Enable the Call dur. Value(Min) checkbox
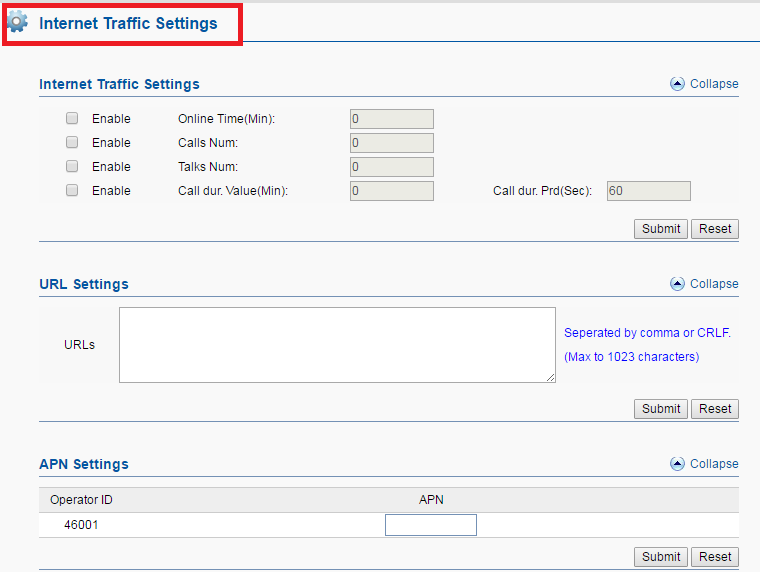Screen dimensions: 760x572 tap(72, 190)
